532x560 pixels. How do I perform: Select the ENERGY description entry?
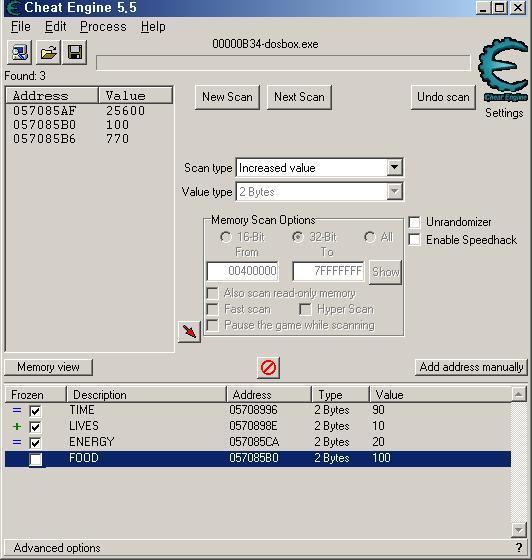coord(91,442)
